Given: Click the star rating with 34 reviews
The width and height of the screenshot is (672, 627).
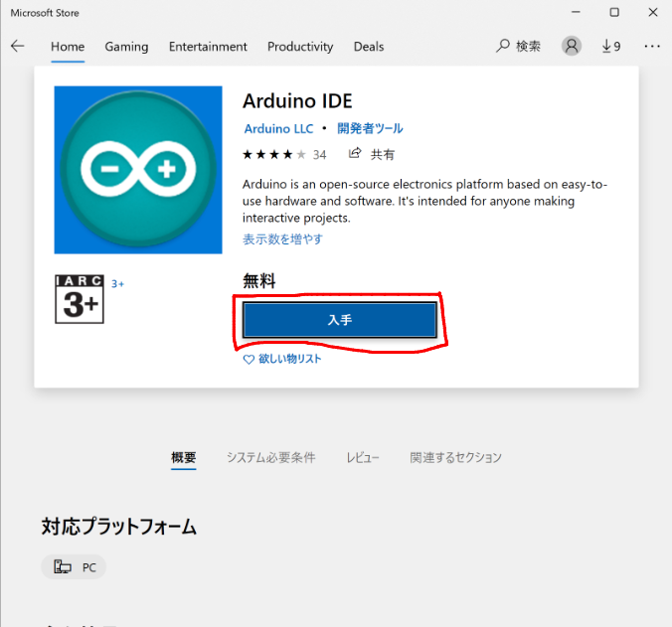Looking at the screenshot, I should click(284, 154).
